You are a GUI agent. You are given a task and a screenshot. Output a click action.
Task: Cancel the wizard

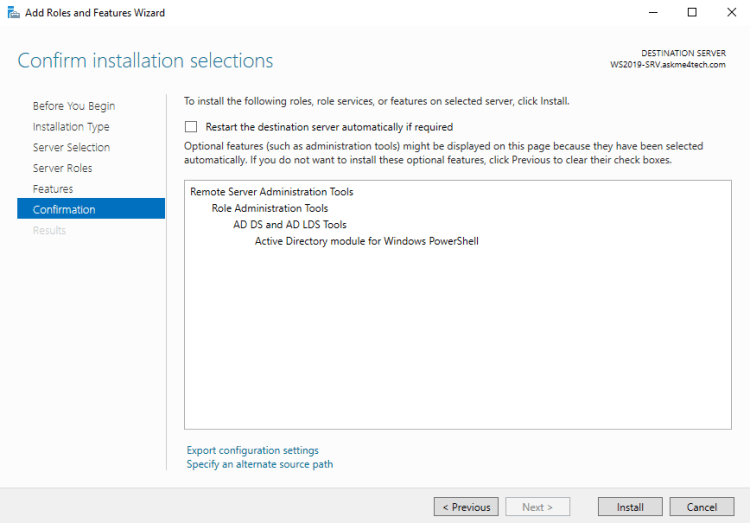[x=702, y=507]
